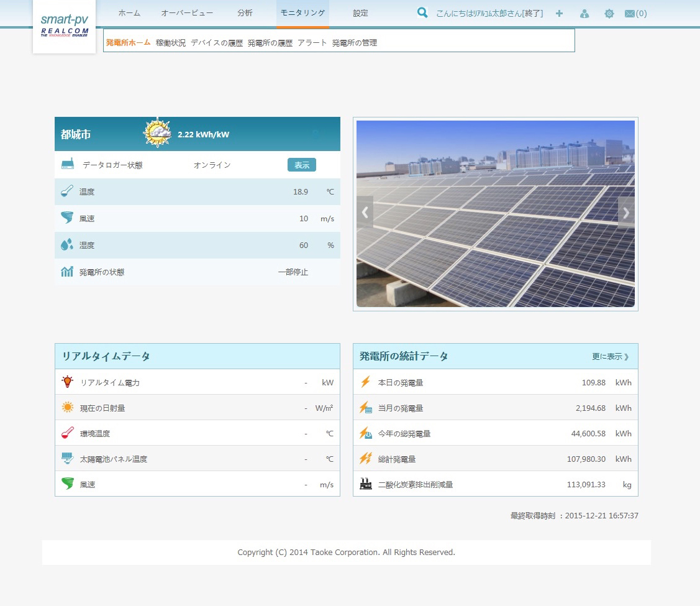Image resolution: width=700 pixels, height=606 pixels.
Task: Open the 設定 menu
Action: coord(360,13)
